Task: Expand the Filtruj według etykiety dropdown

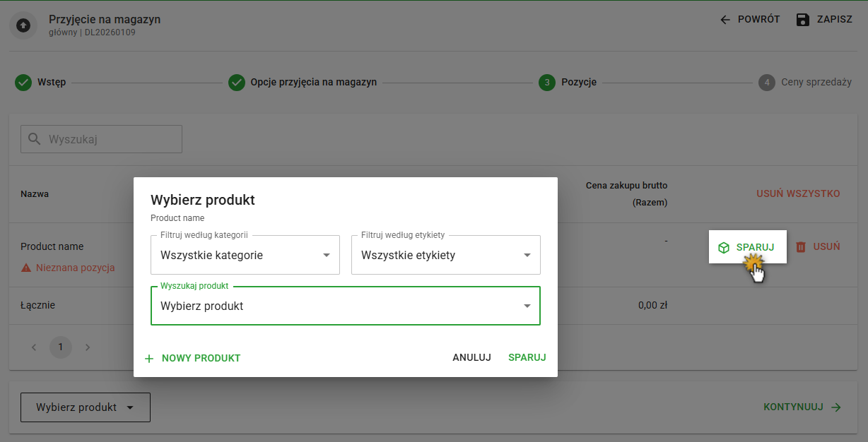Action: click(446, 255)
